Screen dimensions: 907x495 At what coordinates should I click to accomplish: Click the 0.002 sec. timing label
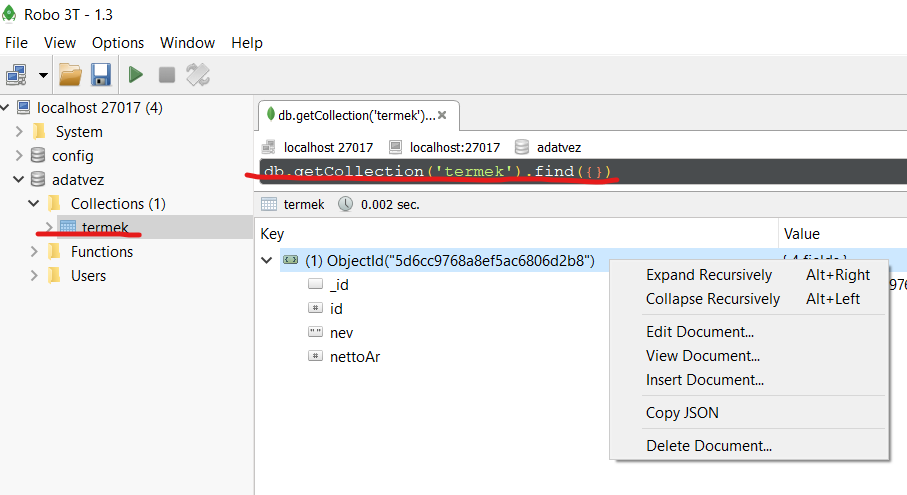(x=390, y=204)
